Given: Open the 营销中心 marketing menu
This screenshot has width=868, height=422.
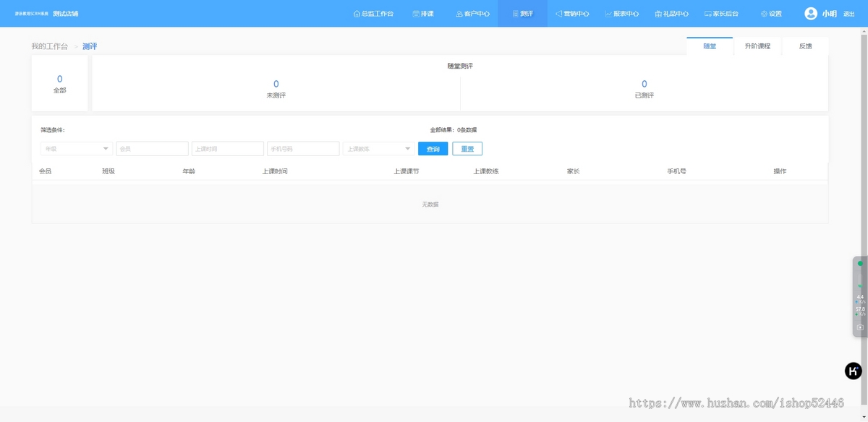Looking at the screenshot, I should coord(572,14).
